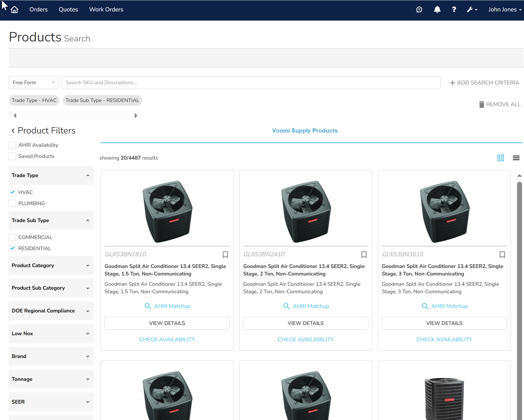View details for GLXS3BN3610
The image size is (524, 420).
pyautogui.click(x=444, y=323)
